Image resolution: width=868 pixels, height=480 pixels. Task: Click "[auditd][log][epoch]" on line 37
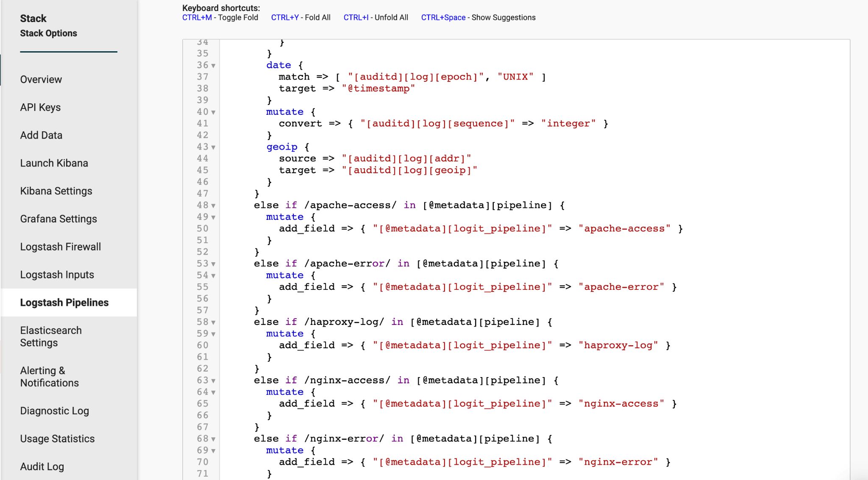click(416, 77)
